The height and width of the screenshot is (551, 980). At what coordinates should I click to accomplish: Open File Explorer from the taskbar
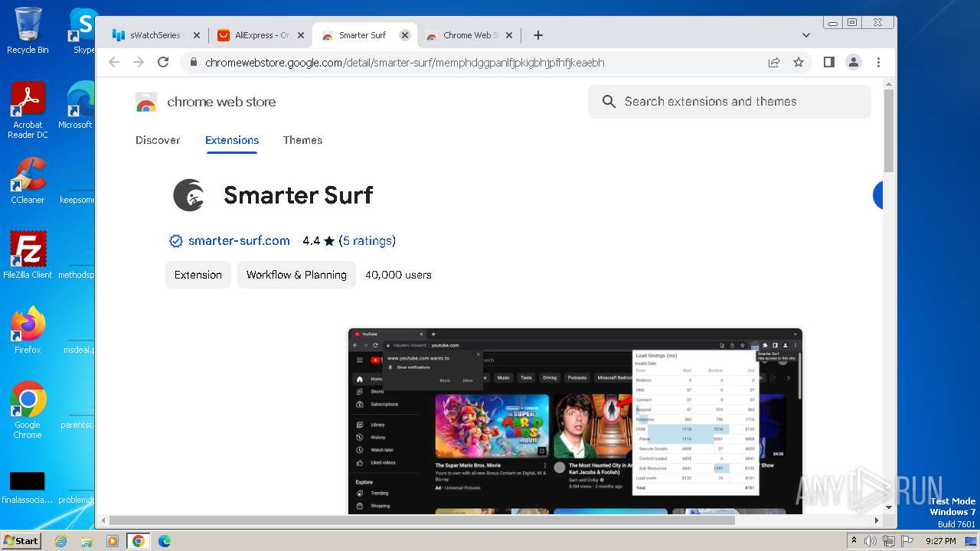pos(87,541)
